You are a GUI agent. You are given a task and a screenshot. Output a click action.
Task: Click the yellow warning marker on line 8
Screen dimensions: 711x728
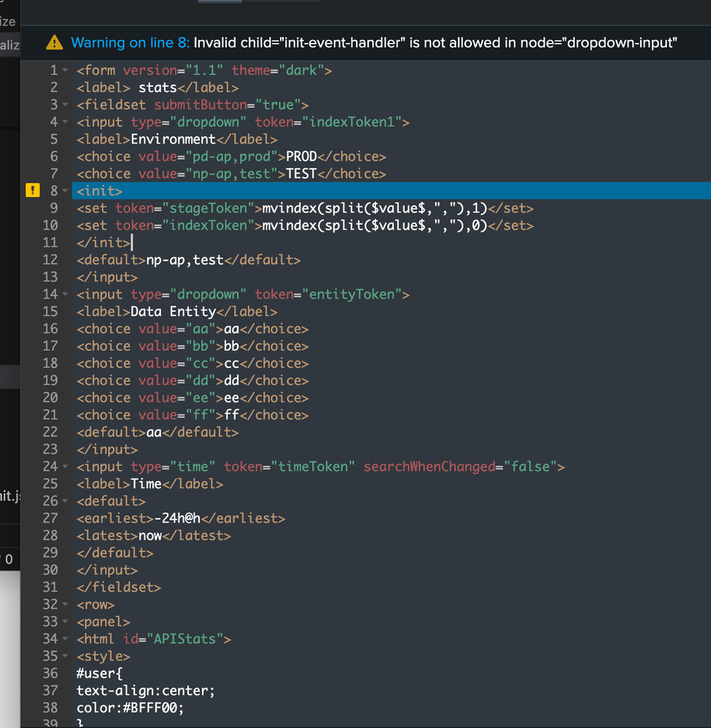(x=33, y=190)
